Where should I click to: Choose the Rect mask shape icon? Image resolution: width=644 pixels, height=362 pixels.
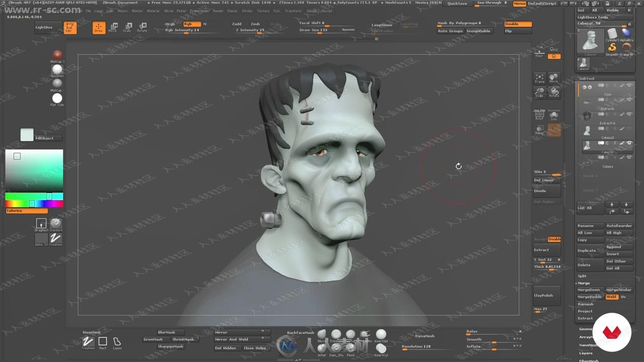coord(103,342)
